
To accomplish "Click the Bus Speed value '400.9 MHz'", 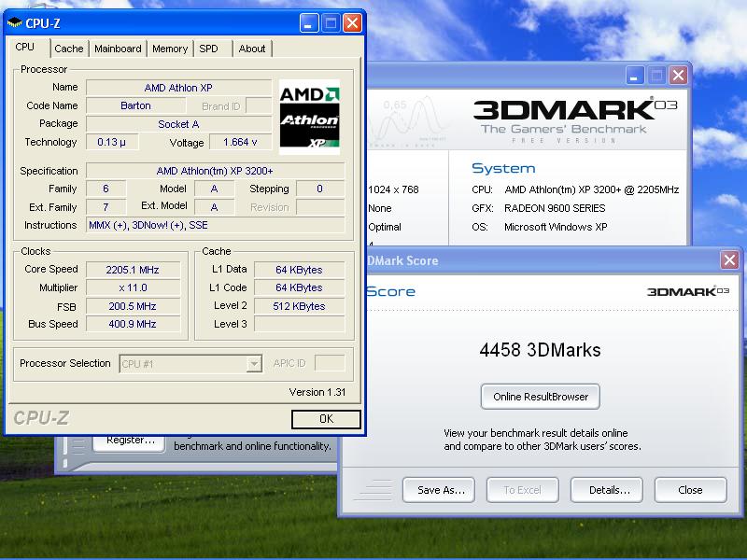I will (133, 324).
